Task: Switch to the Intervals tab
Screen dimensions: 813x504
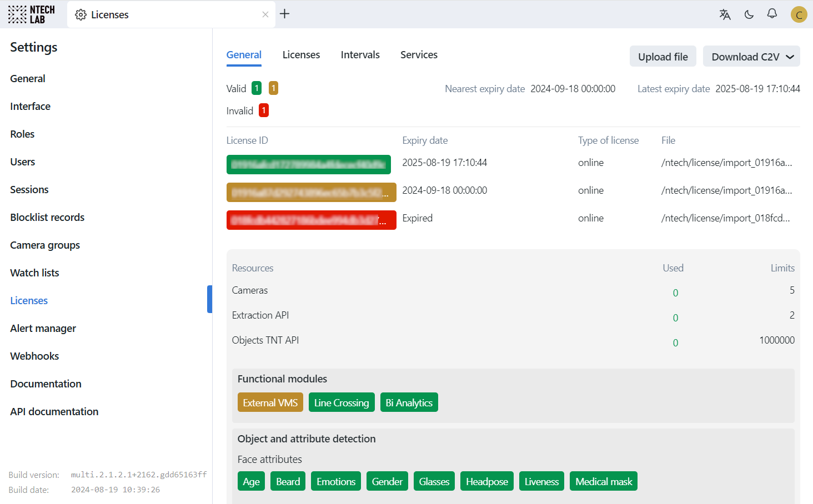Action: (360, 55)
